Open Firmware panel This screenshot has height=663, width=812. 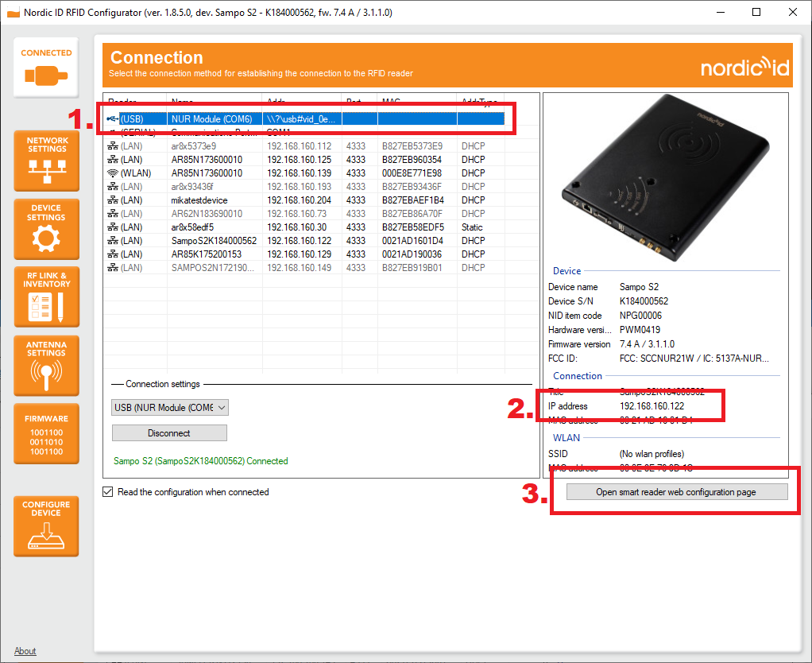click(x=47, y=433)
